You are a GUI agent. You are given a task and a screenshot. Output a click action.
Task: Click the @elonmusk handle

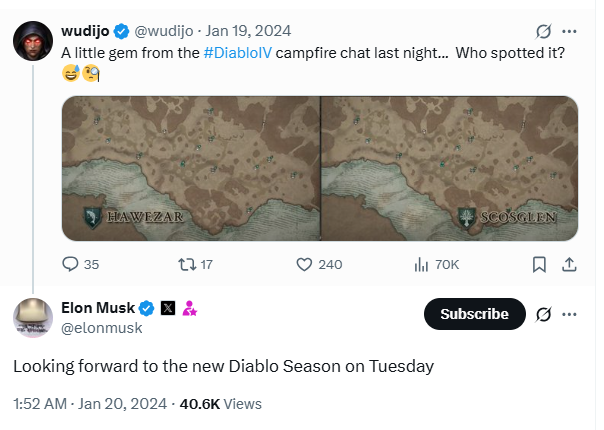click(x=101, y=327)
